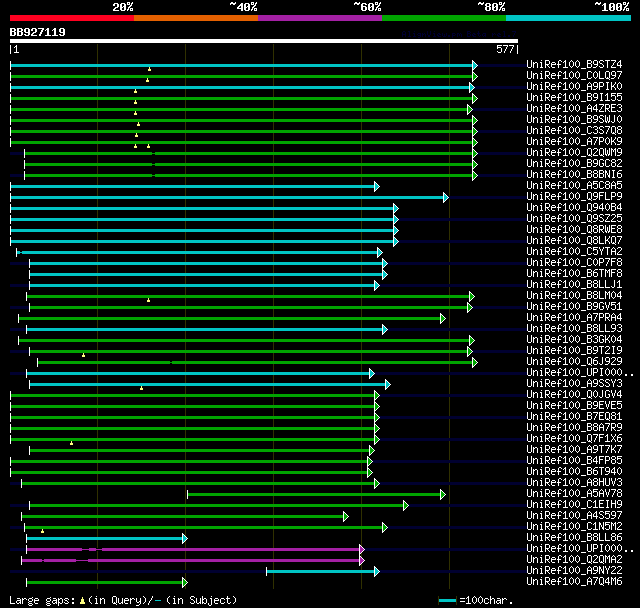Click the UniRef100_C0LQ97 label
Viewport: 640px width, 608px height.
click(x=574, y=75)
